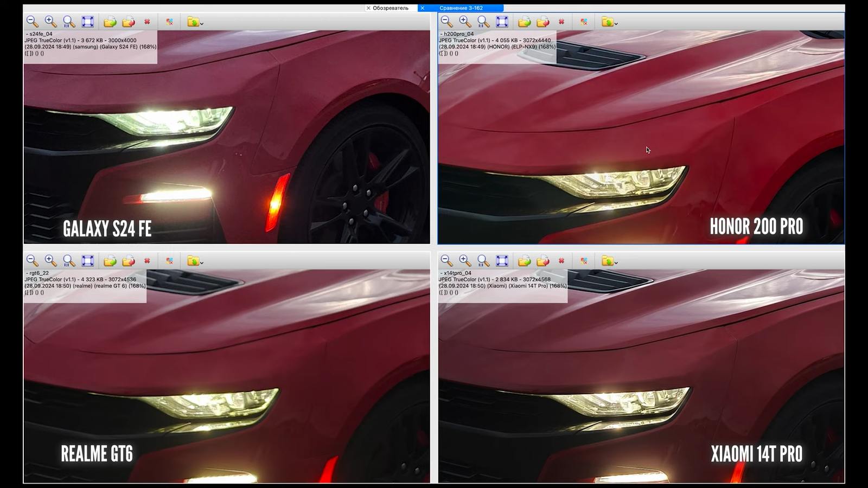
Task: Zoom in on the rgt6_22 image
Action: [x=51, y=261]
